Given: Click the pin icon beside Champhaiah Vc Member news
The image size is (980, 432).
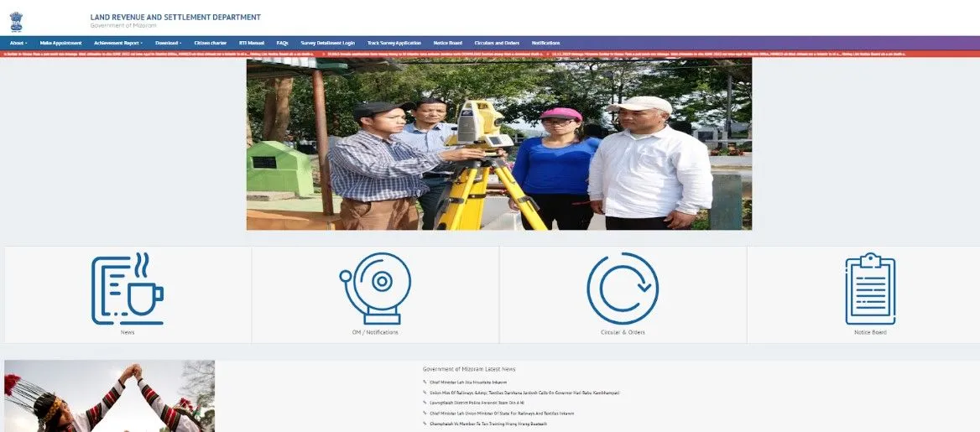Looking at the screenshot, I should click(425, 424).
